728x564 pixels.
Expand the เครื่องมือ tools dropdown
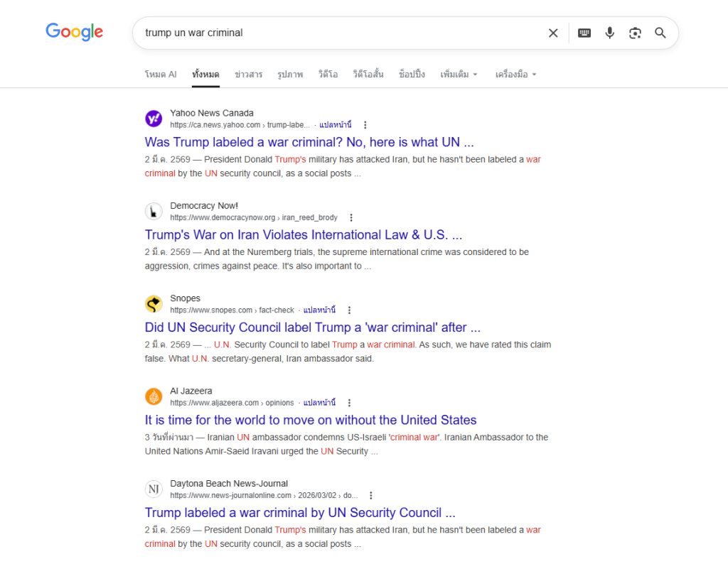[515, 75]
